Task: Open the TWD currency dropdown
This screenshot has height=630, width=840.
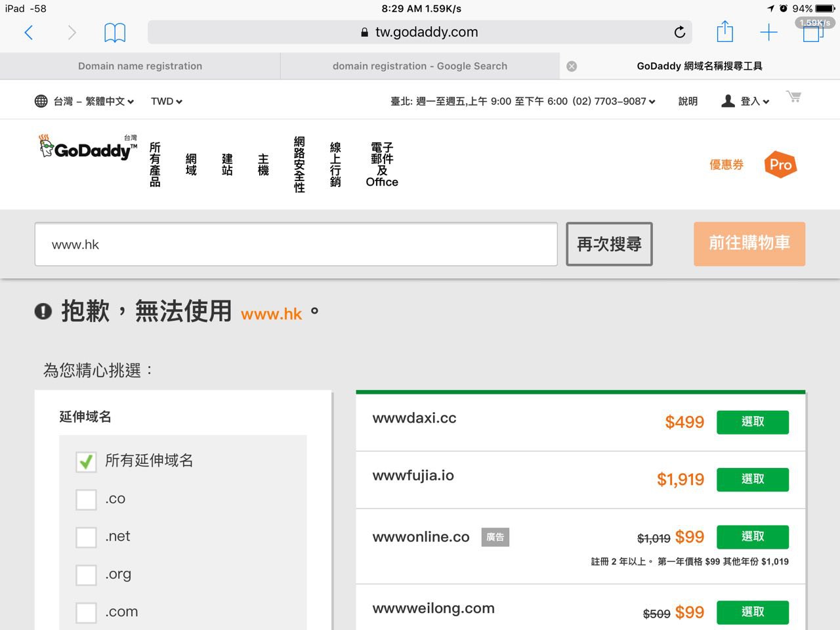Action: pyautogui.click(x=167, y=101)
